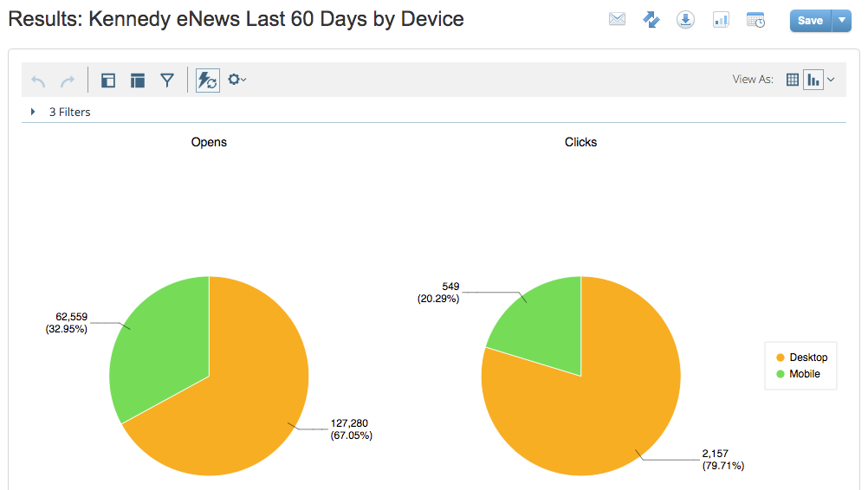Click the View As label
Screen dimensions: 868x490
click(753, 79)
